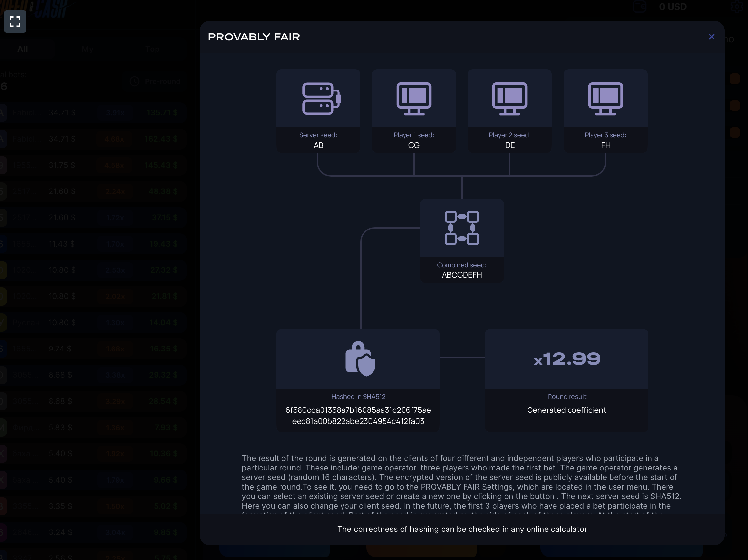The image size is (748, 560).
Task: Switch to the Top bets tab
Action: click(x=153, y=49)
